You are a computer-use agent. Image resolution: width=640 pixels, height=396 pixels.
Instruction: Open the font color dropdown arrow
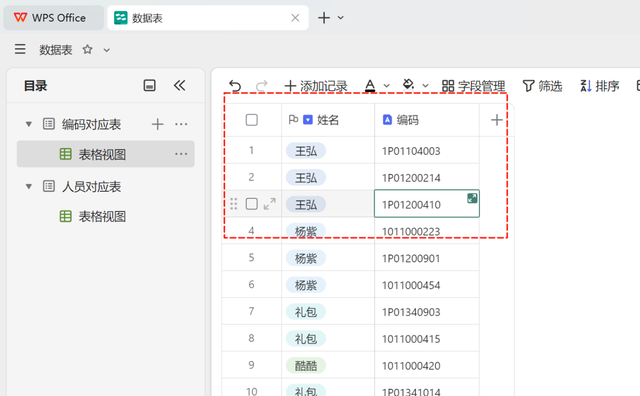tap(387, 86)
